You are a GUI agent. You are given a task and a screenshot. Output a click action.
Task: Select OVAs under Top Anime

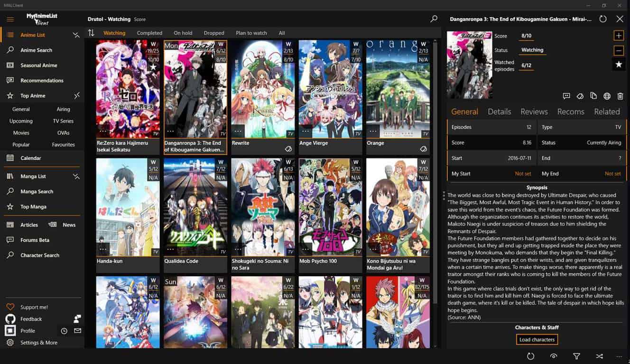[64, 133]
